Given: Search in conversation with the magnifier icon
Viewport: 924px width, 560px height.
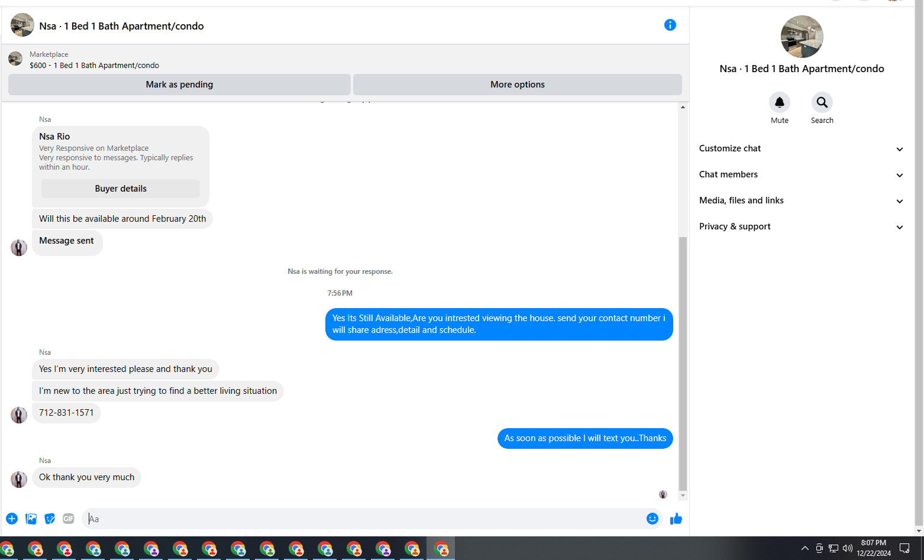Looking at the screenshot, I should coord(822,102).
